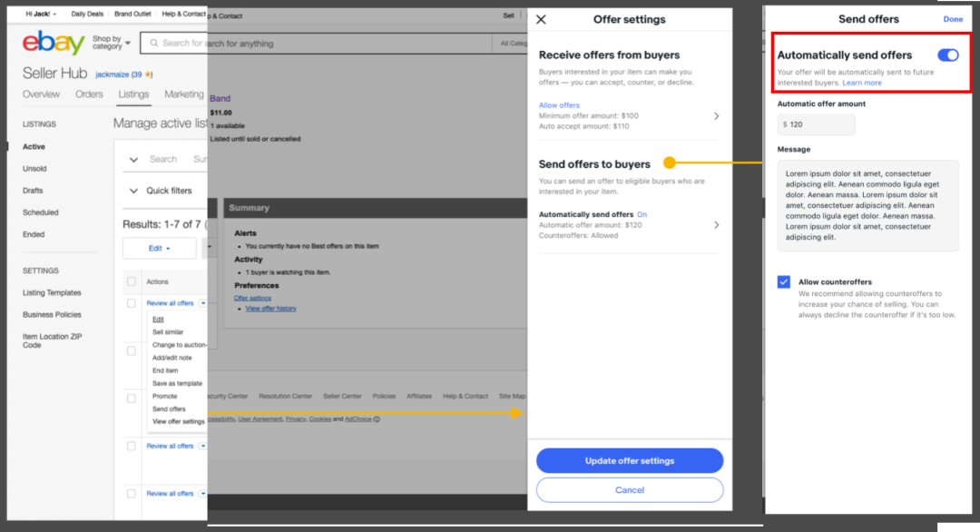Switch to the Orders tab

pyautogui.click(x=89, y=94)
